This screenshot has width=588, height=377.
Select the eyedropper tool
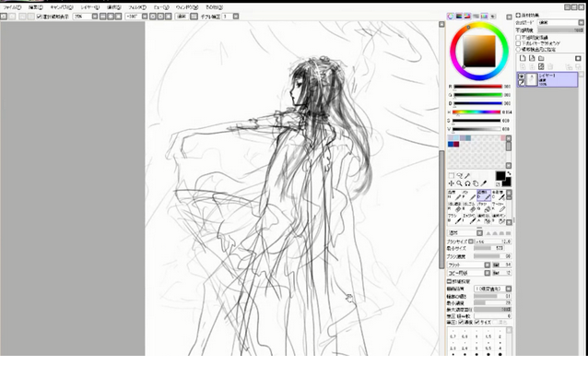[485, 184]
